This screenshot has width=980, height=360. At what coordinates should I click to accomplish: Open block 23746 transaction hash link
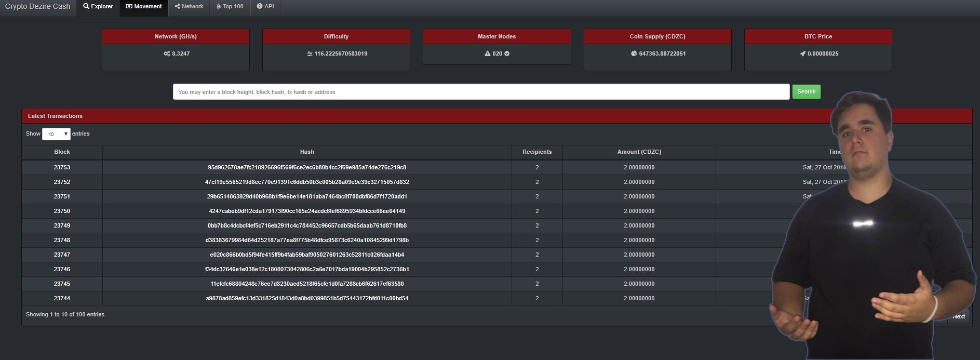[307, 269]
